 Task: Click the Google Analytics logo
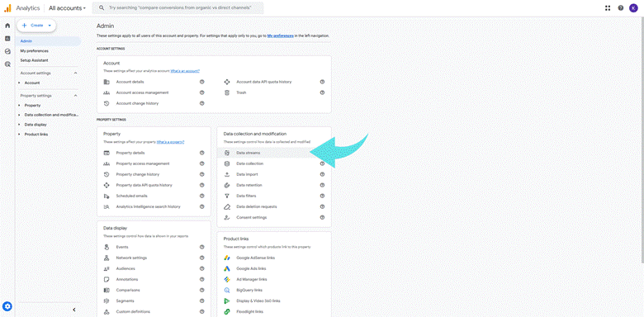[7, 7]
